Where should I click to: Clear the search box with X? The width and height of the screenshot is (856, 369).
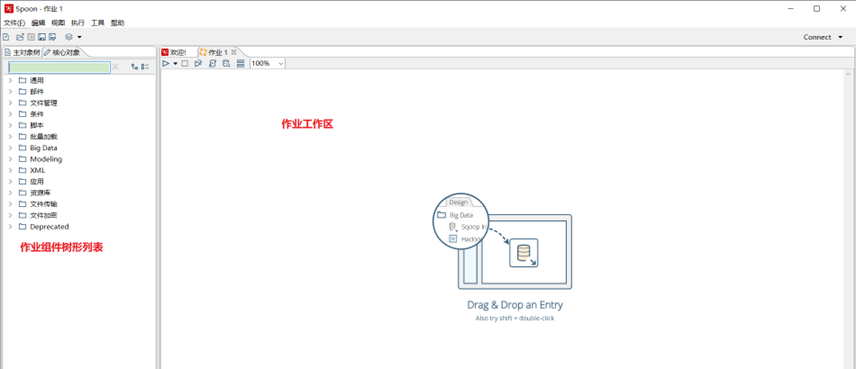(x=115, y=67)
